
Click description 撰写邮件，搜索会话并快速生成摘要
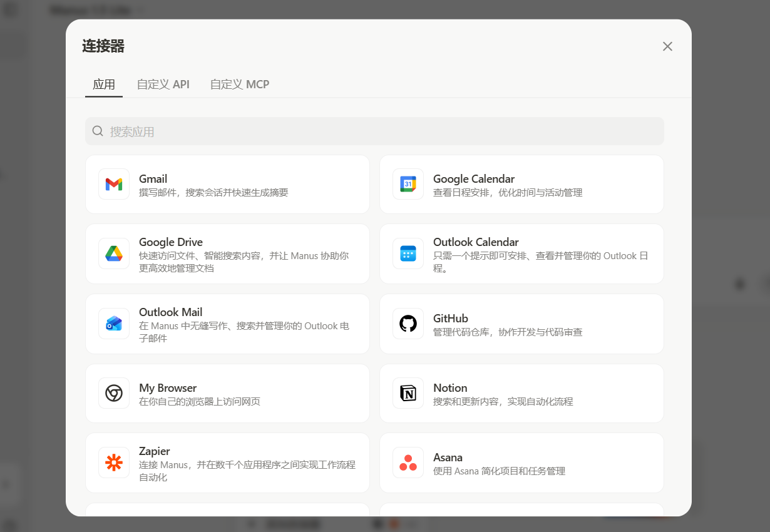coord(213,193)
